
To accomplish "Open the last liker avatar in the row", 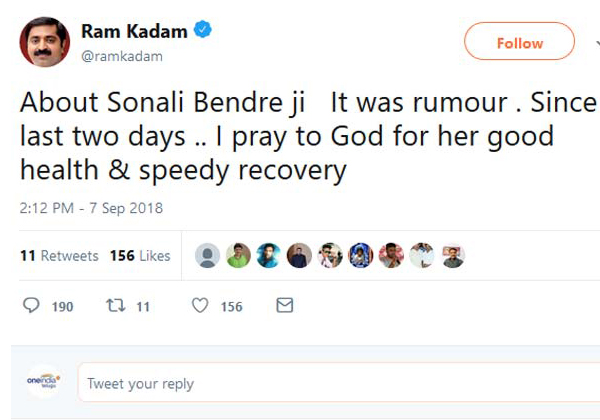I will tap(452, 256).
